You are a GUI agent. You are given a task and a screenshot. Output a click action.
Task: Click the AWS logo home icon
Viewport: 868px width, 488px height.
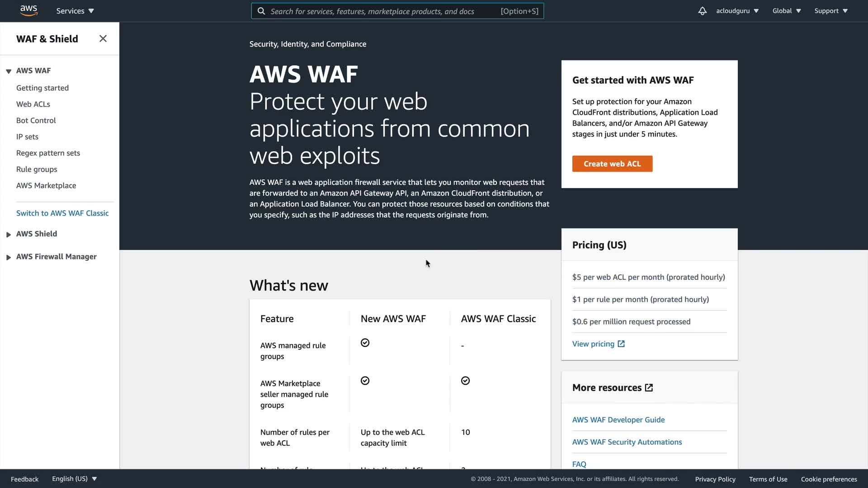(28, 10)
